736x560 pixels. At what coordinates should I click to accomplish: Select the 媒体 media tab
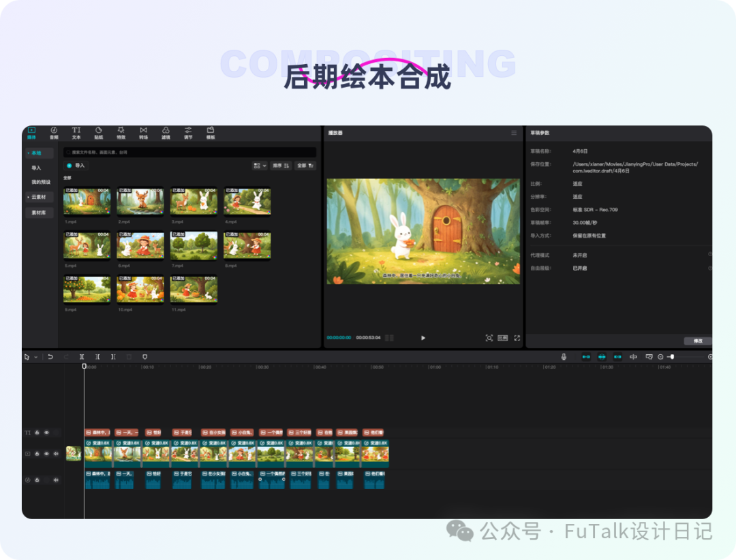pos(31,133)
